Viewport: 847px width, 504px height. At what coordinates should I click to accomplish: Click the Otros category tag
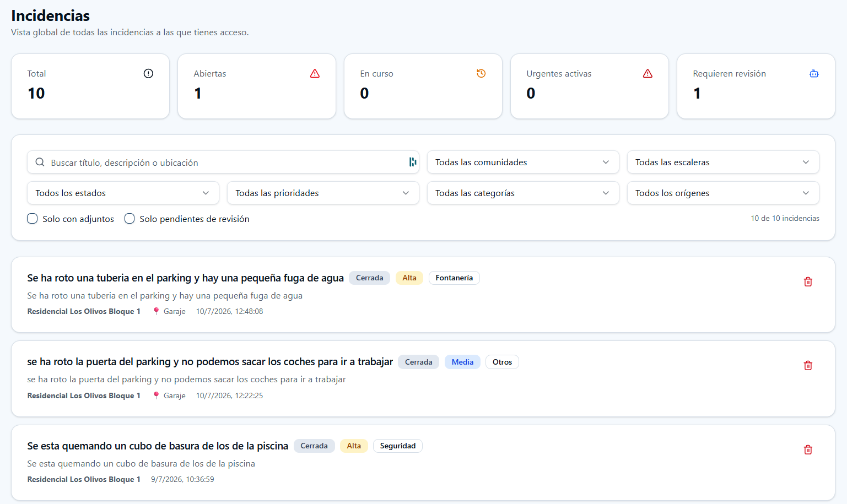tap(502, 362)
